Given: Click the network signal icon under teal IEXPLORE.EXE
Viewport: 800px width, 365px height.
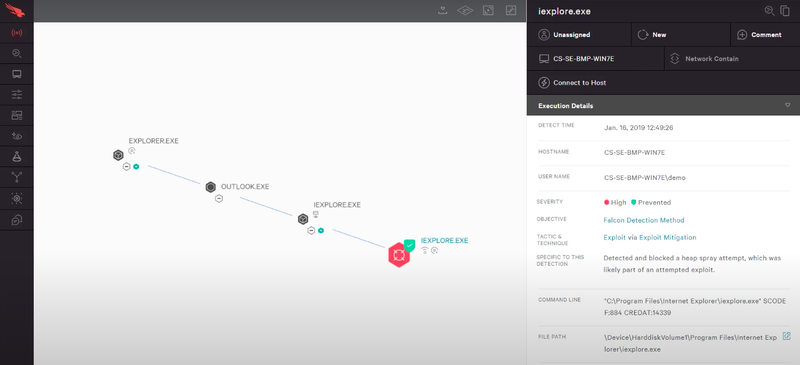Looking at the screenshot, I should (424, 250).
